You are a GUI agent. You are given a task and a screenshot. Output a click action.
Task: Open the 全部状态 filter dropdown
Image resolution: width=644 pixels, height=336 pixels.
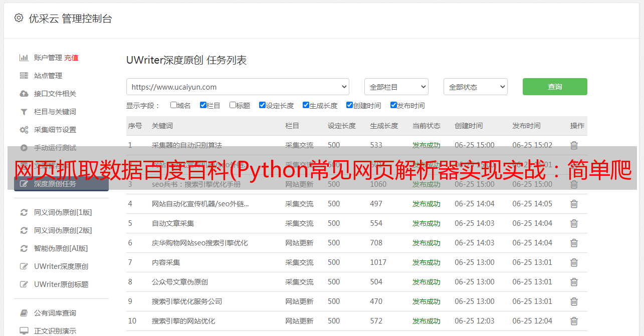point(475,87)
